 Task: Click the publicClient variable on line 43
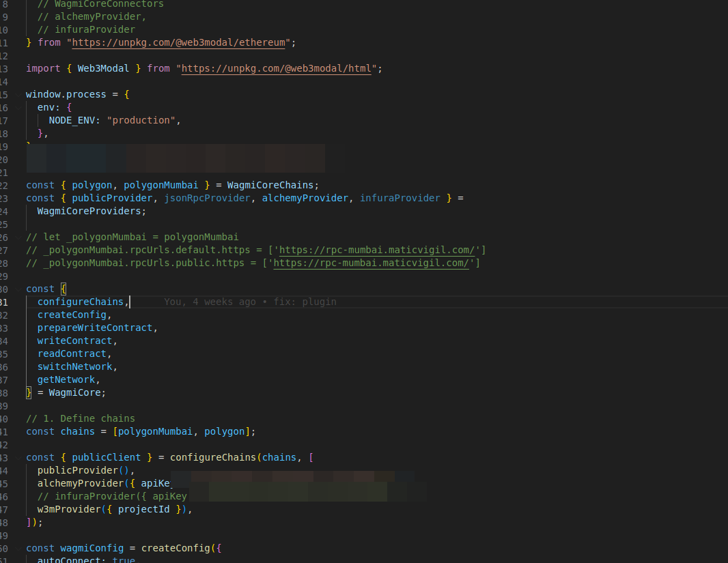(x=106, y=457)
